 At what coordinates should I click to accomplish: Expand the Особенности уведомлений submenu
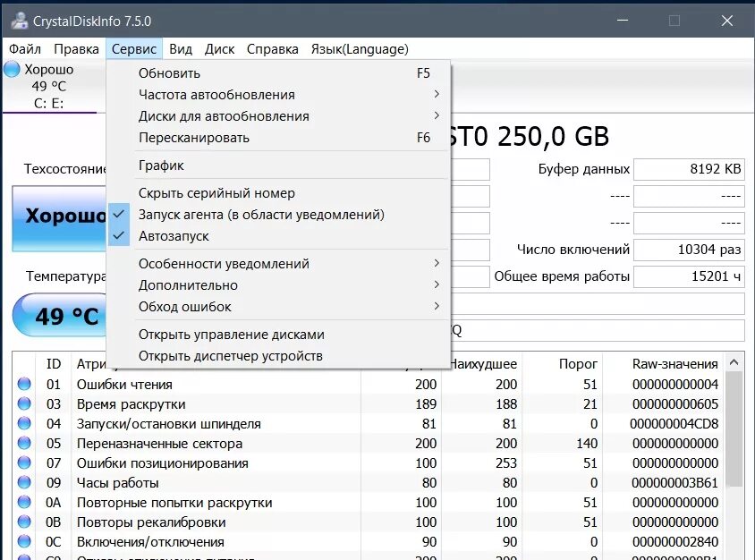click(x=278, y=264)
